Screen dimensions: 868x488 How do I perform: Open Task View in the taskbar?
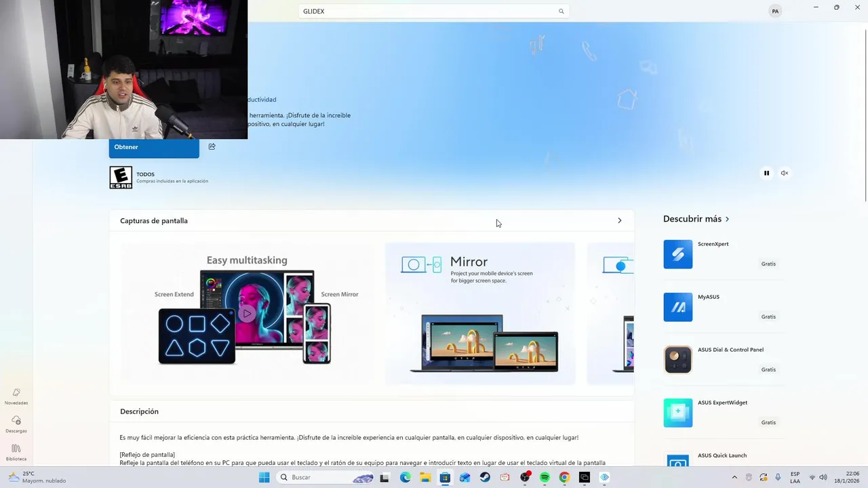(x=384, y=477)
